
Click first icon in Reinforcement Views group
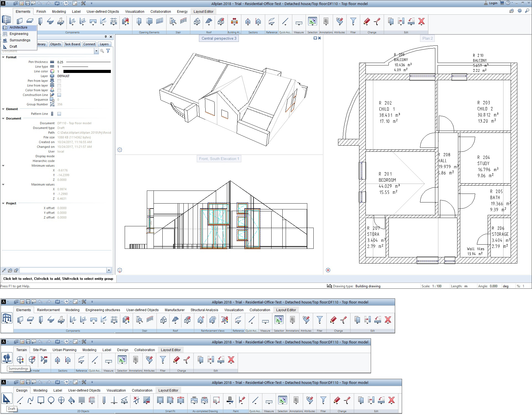[x=201, y=320]
